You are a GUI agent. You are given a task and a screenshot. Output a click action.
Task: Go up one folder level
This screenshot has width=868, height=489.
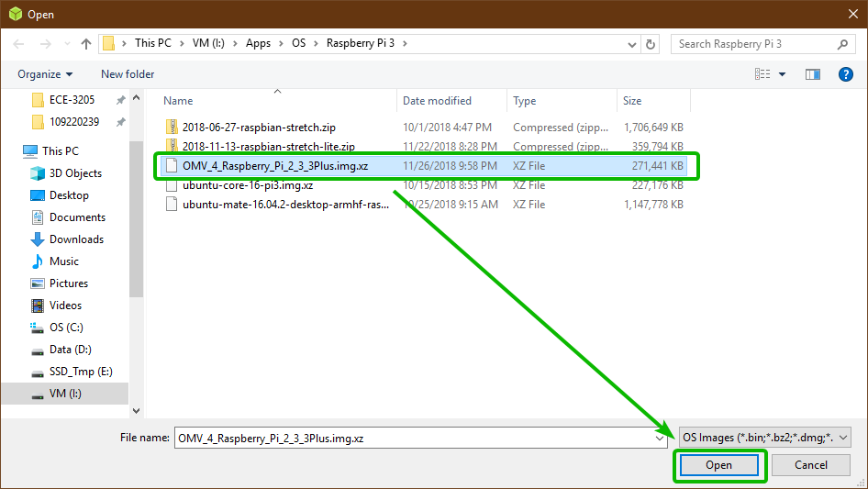(86, 44)
